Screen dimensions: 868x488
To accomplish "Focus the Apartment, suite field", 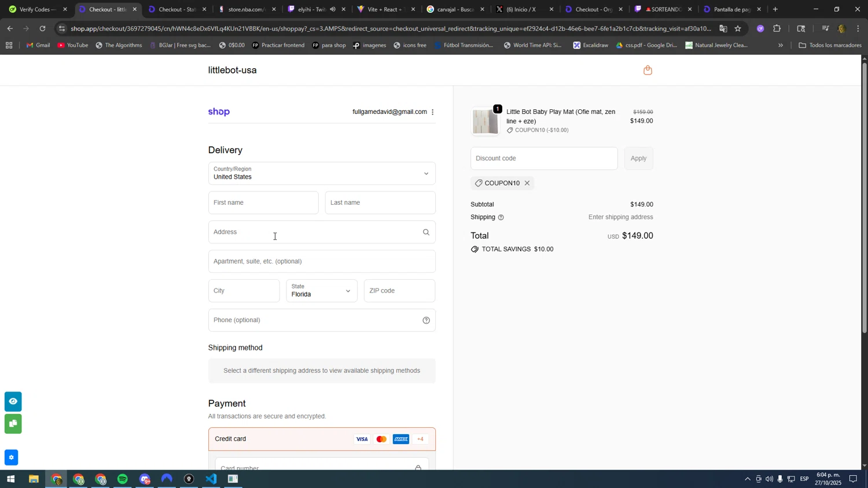I will click(x=322, y=261).
